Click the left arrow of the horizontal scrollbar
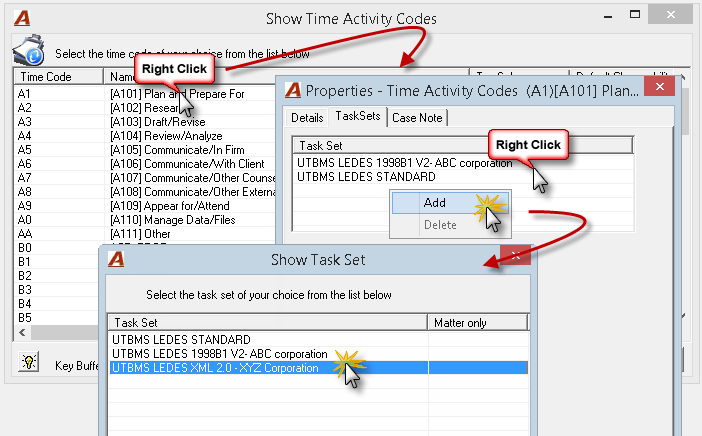 click(22, 333)
